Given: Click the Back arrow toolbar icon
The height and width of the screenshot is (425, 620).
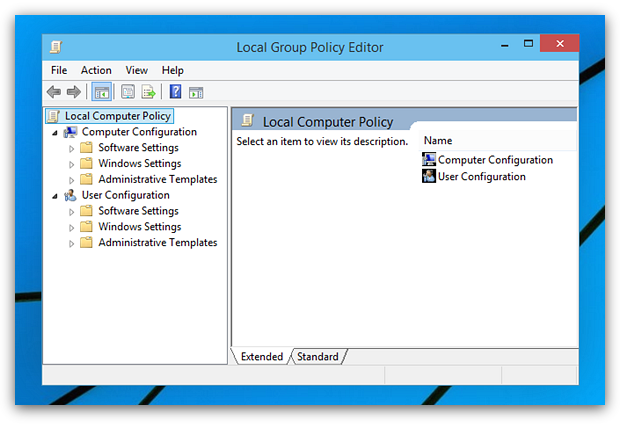Looking at the screenshot, I should (54, 93).
